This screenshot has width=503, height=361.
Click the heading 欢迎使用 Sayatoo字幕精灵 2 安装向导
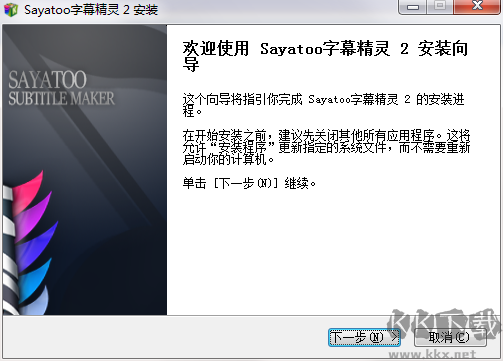[x=325, y=56]
